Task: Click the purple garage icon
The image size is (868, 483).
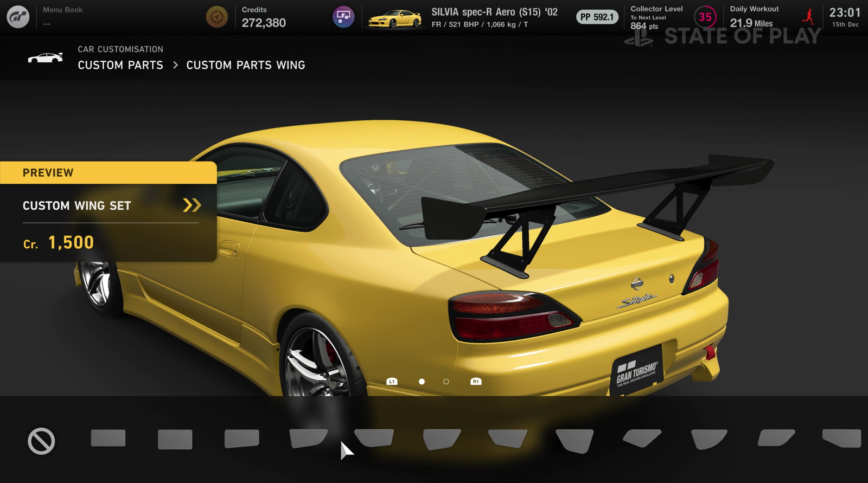Action: [x=343, y=17]
